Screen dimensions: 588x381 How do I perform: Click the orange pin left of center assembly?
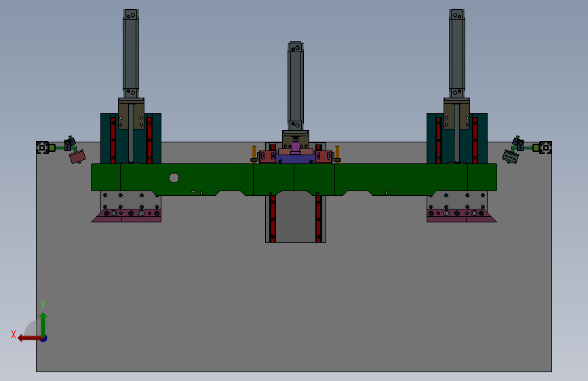pos(254,153)
